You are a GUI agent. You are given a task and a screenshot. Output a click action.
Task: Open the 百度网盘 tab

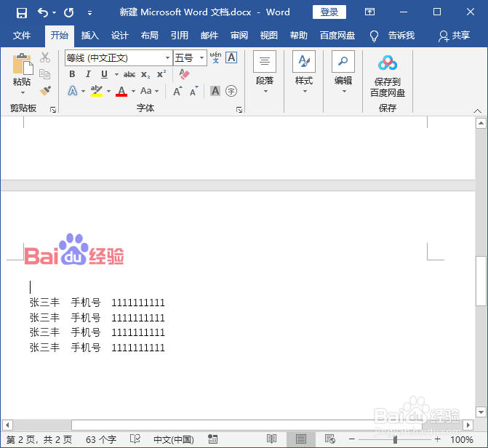(x=337, y=36)
